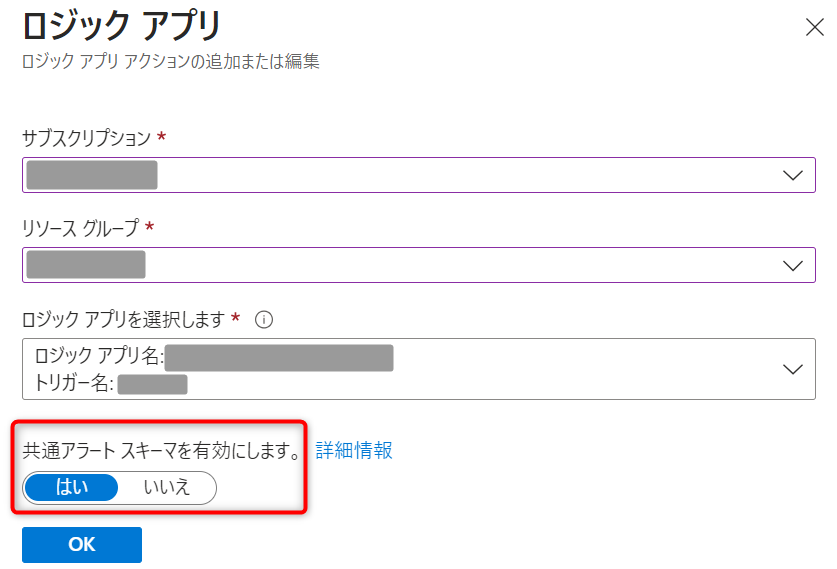The image size is (837, 569).
Task: Expand the サブスクリプション dropdown chevron
Action: pyautogui.click(x=793, y=175)
